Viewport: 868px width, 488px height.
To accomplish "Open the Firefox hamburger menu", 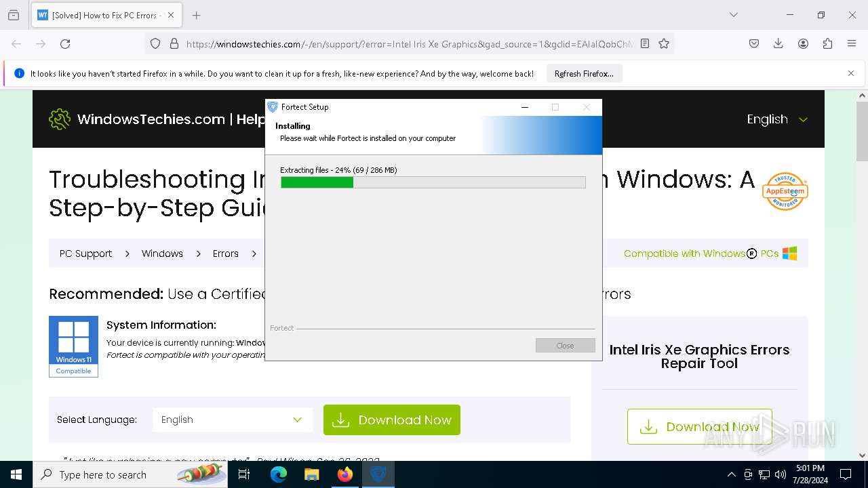I will pos(852,43).
